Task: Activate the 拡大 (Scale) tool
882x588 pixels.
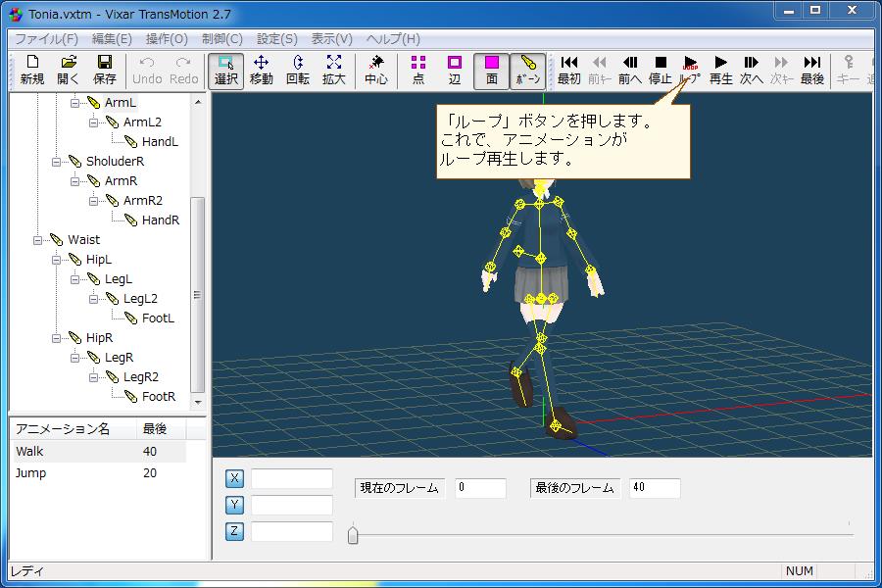Action: coord(332,68)
